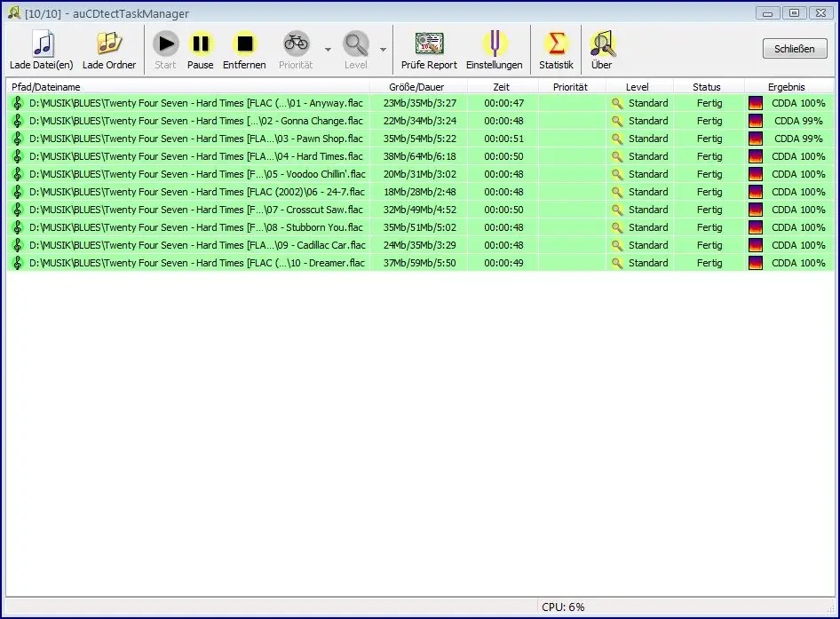Open spectrum thumbnail for Anyway.flac result
Viewport: 840px width, 619px height.
(x=756, y=103)
